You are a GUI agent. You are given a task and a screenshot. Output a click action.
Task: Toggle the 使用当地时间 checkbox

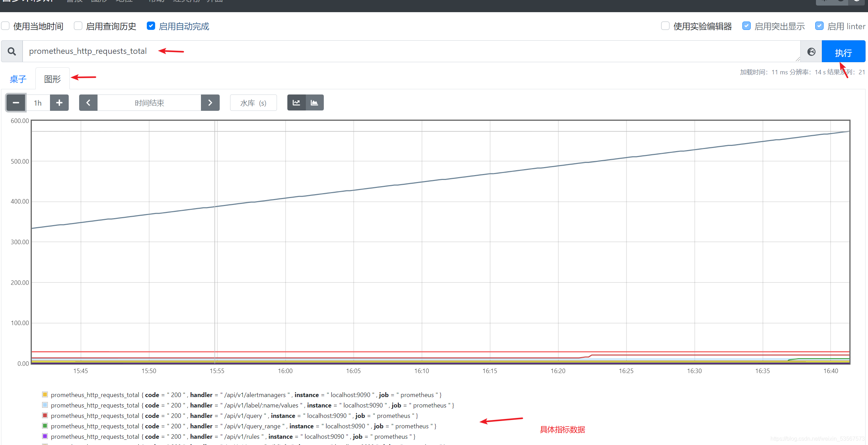click(5, 26)
